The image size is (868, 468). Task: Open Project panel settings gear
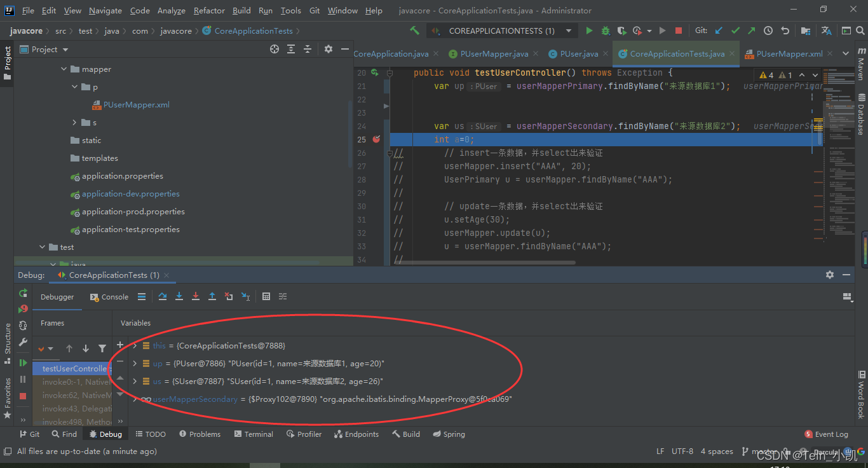(329, 49)
